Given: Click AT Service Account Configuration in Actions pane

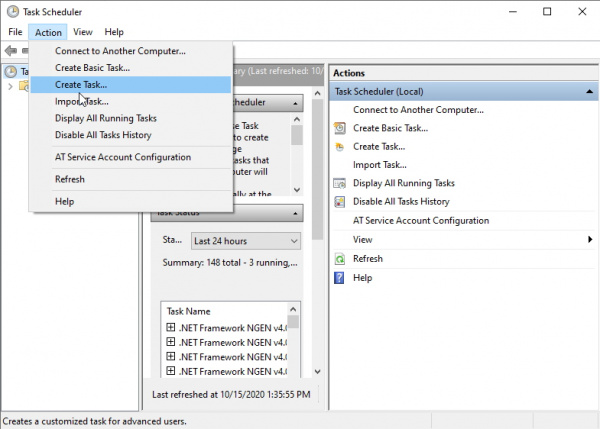Looking at the screenshot, I should pyautogui.click(x=421, y=221).
